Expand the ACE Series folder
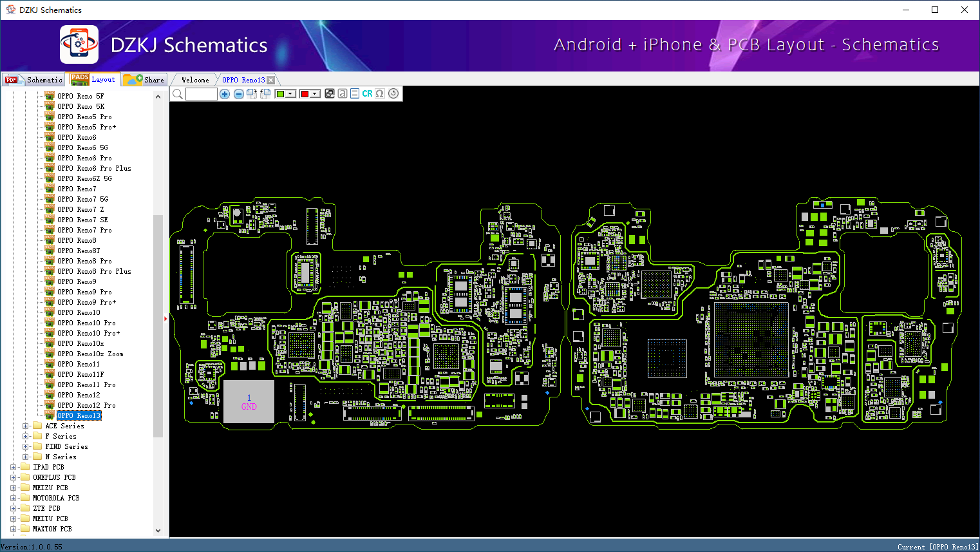This screenshot has width=980, height=552. click(x=25, y=426)
